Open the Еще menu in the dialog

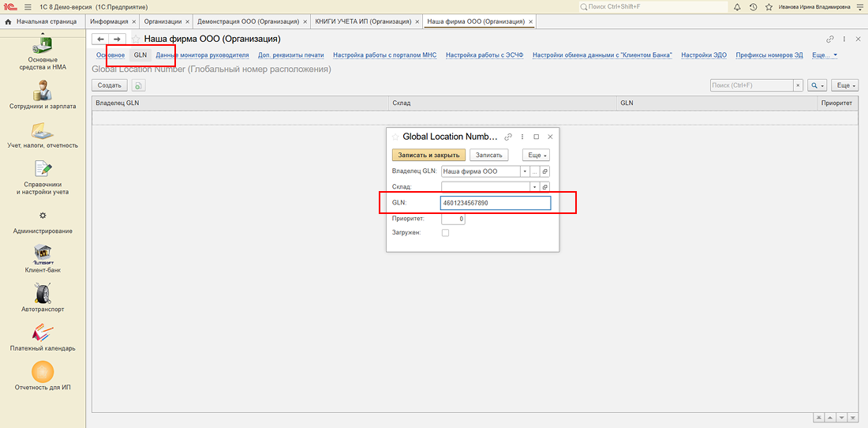point(536,155)
